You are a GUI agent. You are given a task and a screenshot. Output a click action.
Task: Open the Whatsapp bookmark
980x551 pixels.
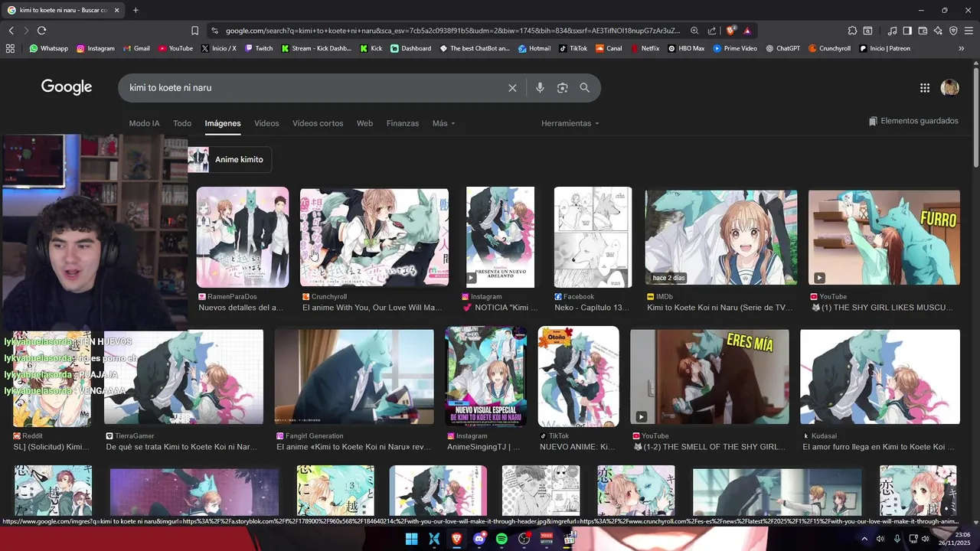coord(48,48)
